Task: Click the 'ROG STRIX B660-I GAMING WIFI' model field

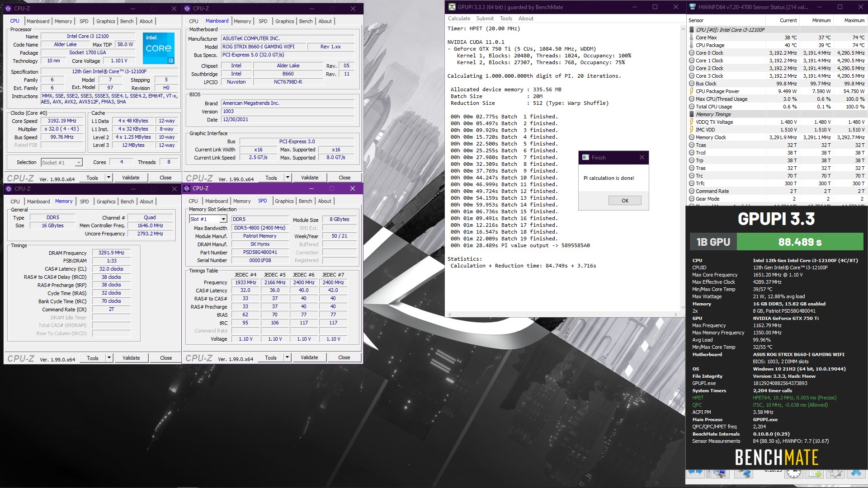Action: [x=264, y=47]
